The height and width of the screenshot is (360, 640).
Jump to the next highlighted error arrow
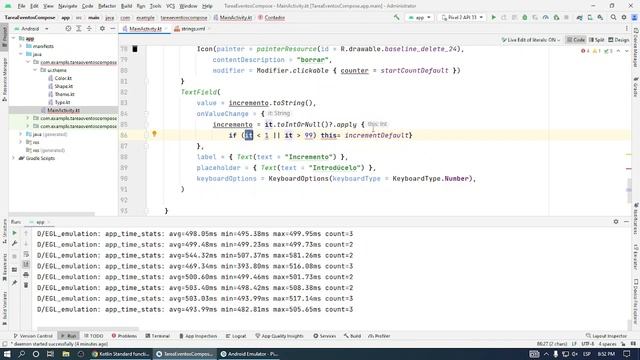coord(627,51)
